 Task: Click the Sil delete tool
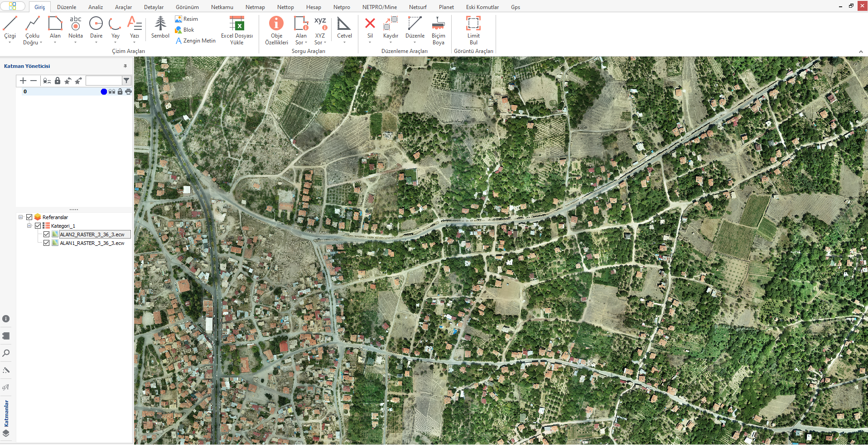point(370,26)
